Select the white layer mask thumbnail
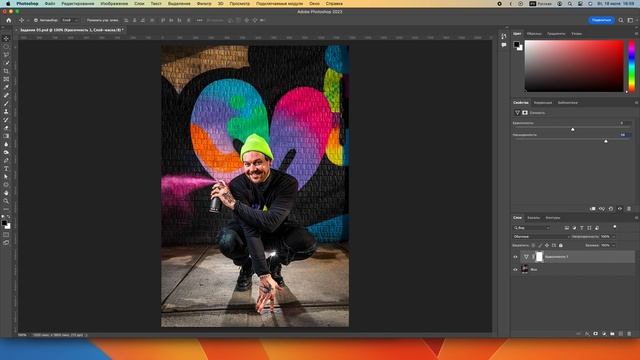Screen dimensions: 640x360 pos(539,256)
